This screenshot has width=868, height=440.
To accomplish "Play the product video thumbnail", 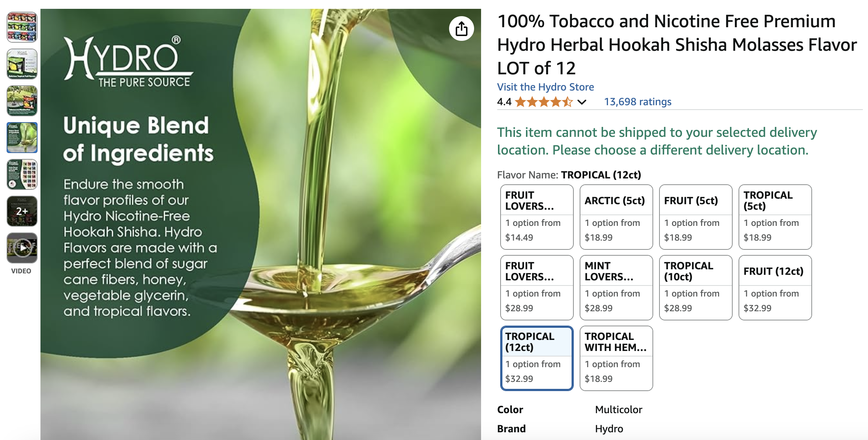I will click(x=22, y=248).
